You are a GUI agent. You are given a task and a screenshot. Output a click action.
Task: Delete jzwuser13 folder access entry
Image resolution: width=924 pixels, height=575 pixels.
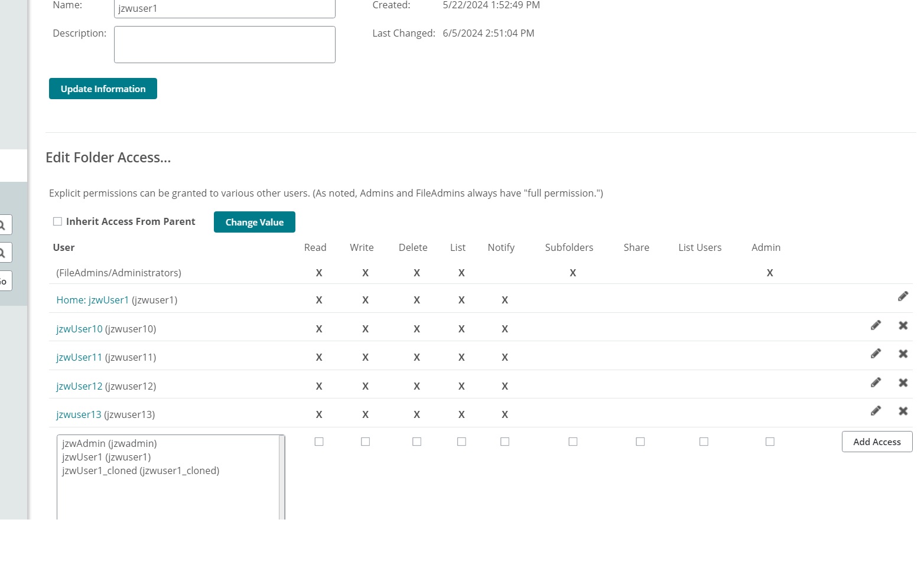(x=903, y=411)
